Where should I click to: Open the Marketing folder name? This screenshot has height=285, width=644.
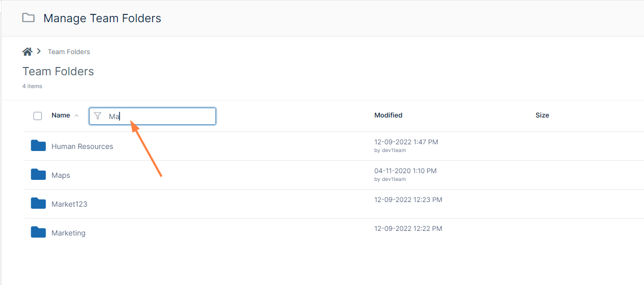[69, 233]
